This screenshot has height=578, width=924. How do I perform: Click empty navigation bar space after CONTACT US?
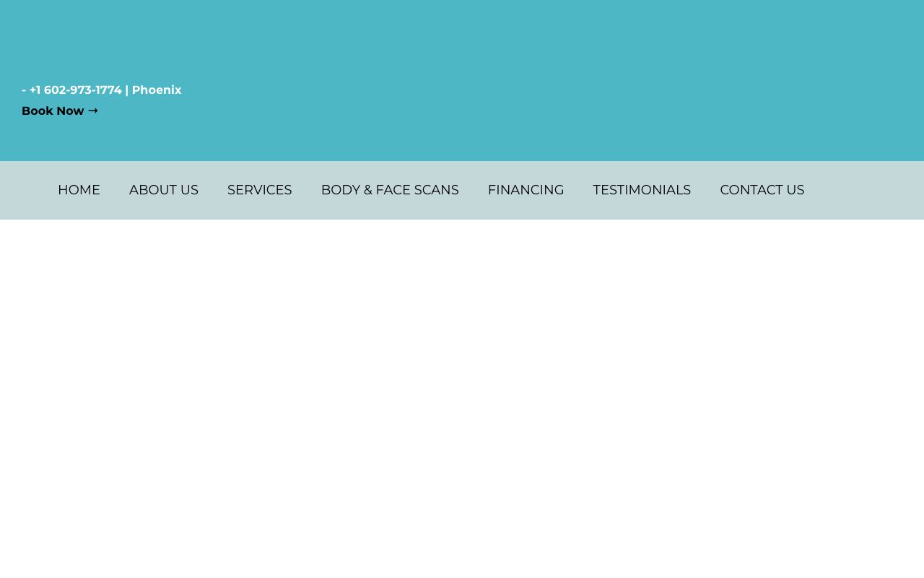pyautogui.click(x=866, y=190)
